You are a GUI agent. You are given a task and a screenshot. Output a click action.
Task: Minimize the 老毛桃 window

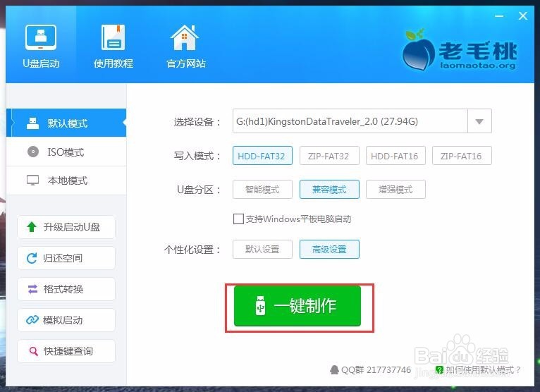click(499, 16)
